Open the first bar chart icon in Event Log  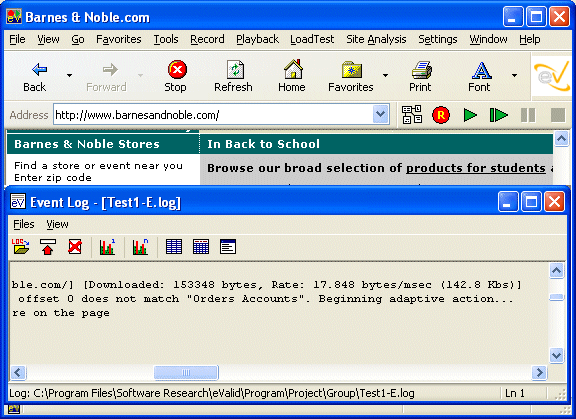coord(107,246)
